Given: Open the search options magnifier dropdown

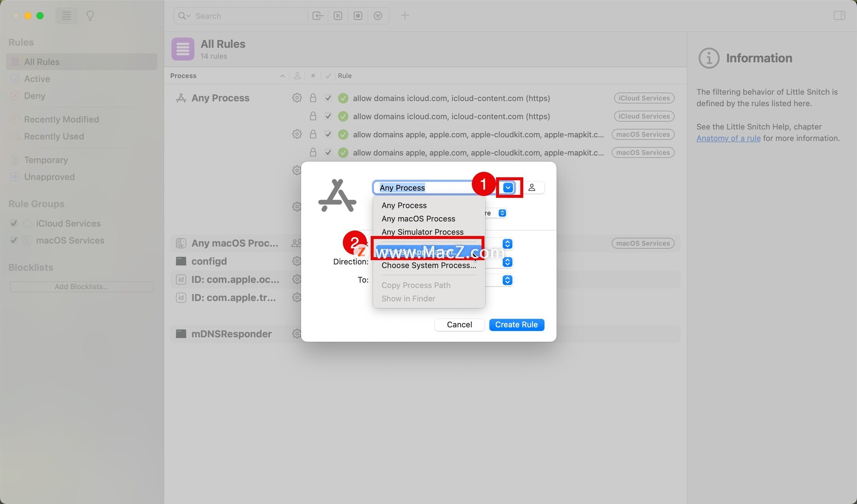Looking at the screenshot, I should [184, 16].
